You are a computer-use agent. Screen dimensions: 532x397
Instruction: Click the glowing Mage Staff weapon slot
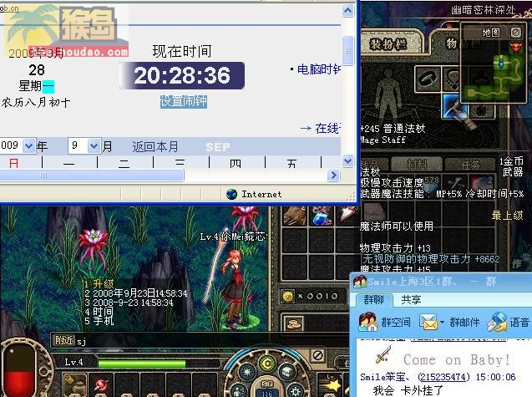click(x=455, y=106)
